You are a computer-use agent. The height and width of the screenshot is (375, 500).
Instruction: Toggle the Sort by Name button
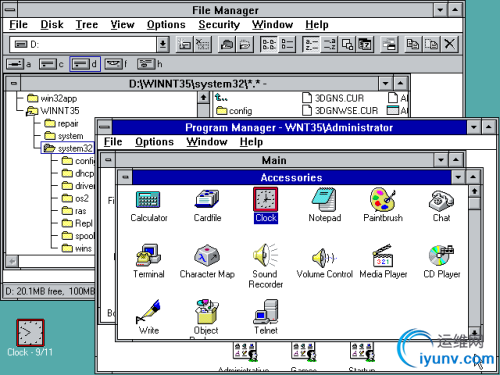(x=311, y=44)
